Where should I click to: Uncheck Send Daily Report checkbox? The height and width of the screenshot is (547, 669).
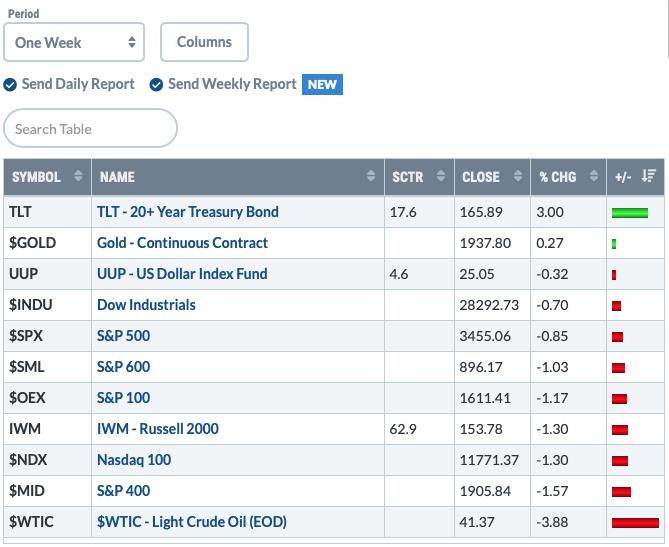10,84
